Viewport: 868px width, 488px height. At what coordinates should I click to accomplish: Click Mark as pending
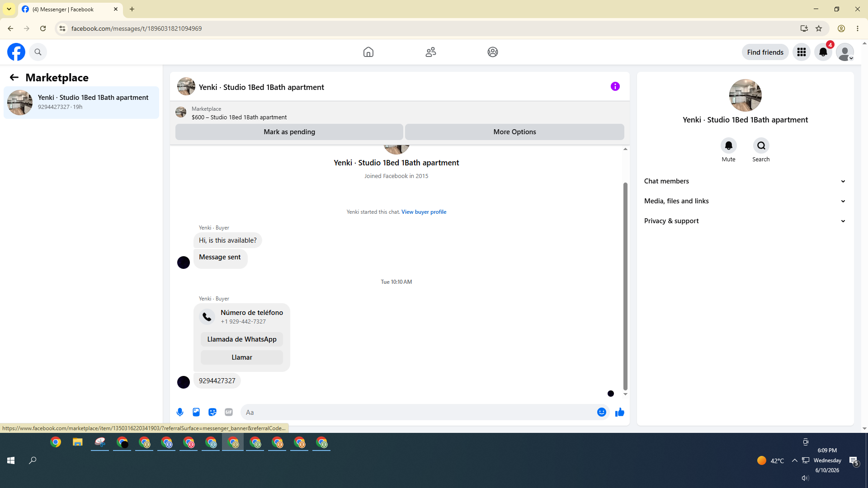(289, 132)
